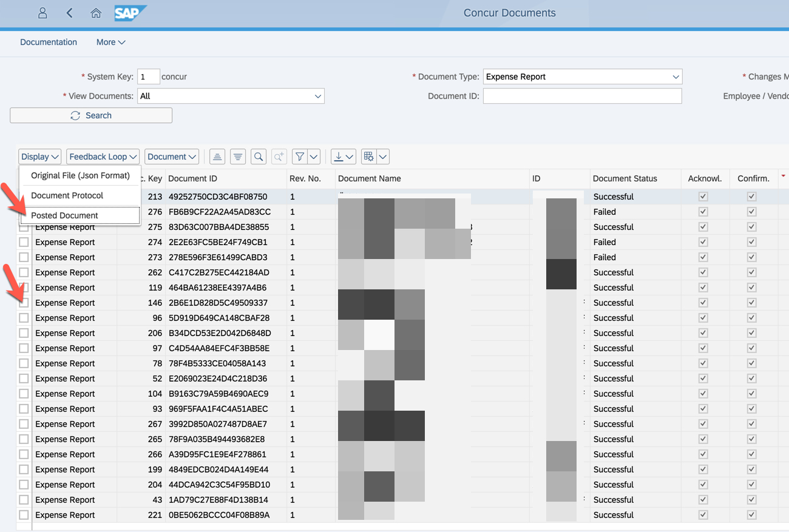Choose Posted Document from Display menu
Image resolution: width=789 pixels, height=532 pixels.
65,215
